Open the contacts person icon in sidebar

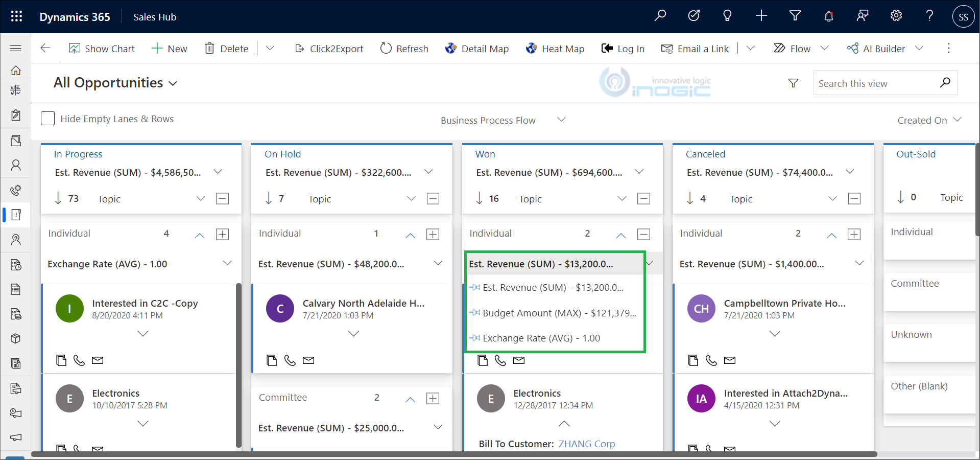pyautogui.click(x=16, y=165)
